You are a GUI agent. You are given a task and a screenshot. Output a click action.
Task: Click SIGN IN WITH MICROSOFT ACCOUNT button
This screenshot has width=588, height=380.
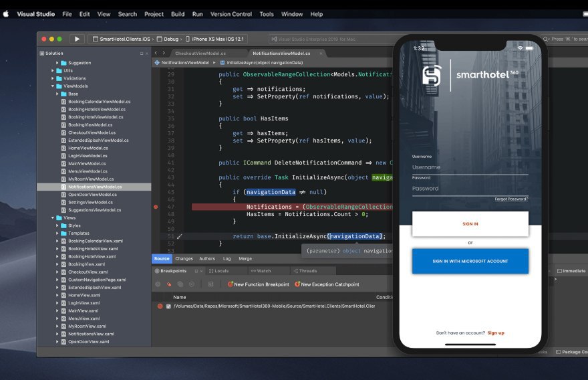[470, 261]
